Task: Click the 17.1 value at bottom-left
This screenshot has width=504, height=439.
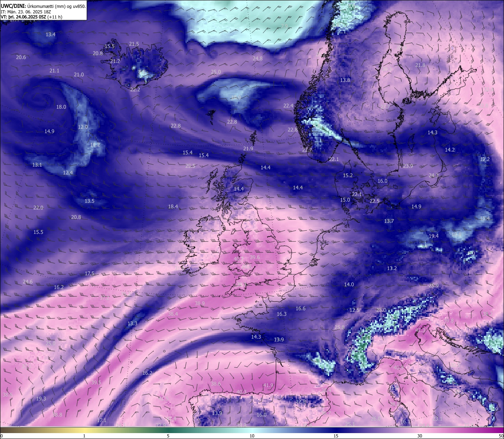Action: pos(102,420)
